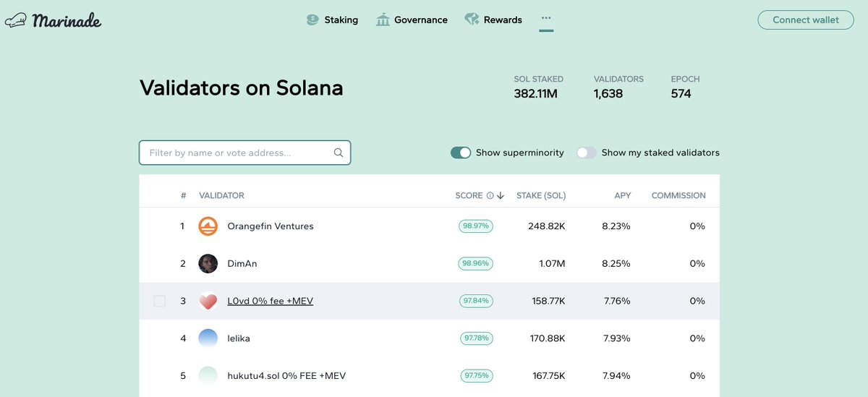Viewport: 868px width, 397px height.
Task: Click validators count 1,638
Action: click(x=608, y=94)
